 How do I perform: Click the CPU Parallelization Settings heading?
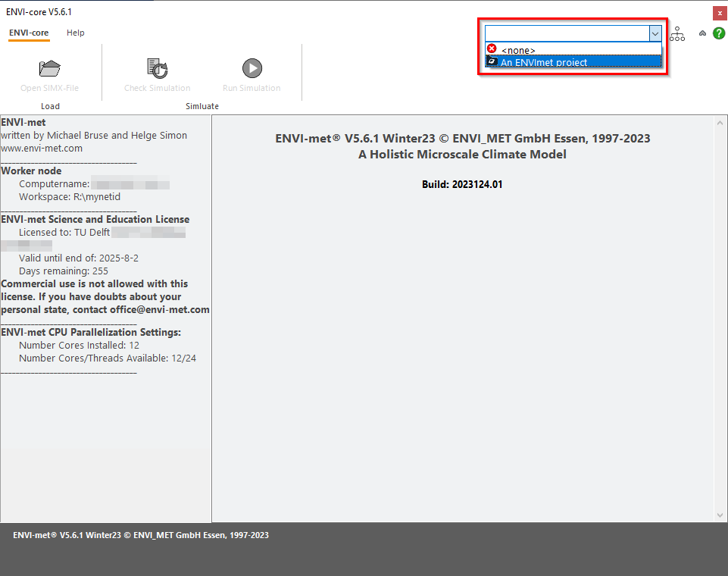pyautogui.click(x=91, y=332)
